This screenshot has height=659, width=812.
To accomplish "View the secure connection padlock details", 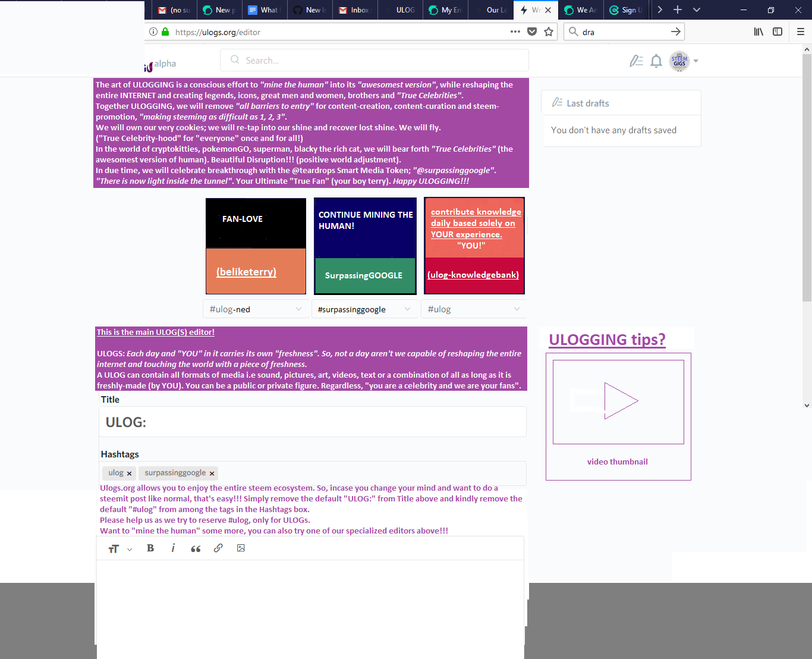I will point(165,32).
